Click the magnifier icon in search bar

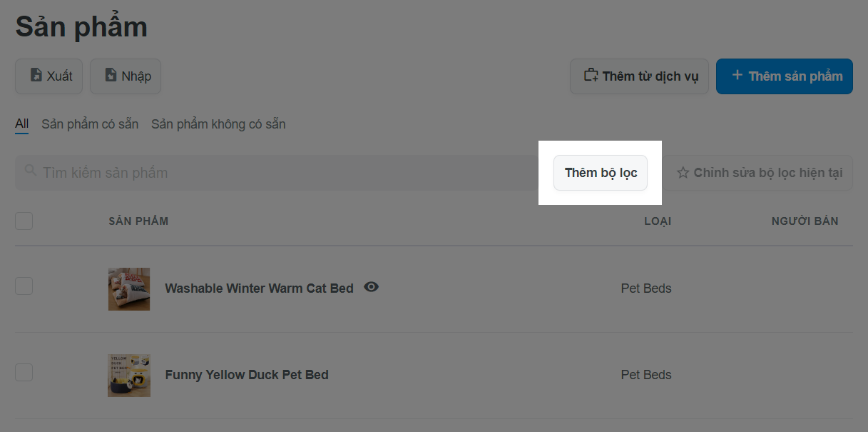pos(30,171)
